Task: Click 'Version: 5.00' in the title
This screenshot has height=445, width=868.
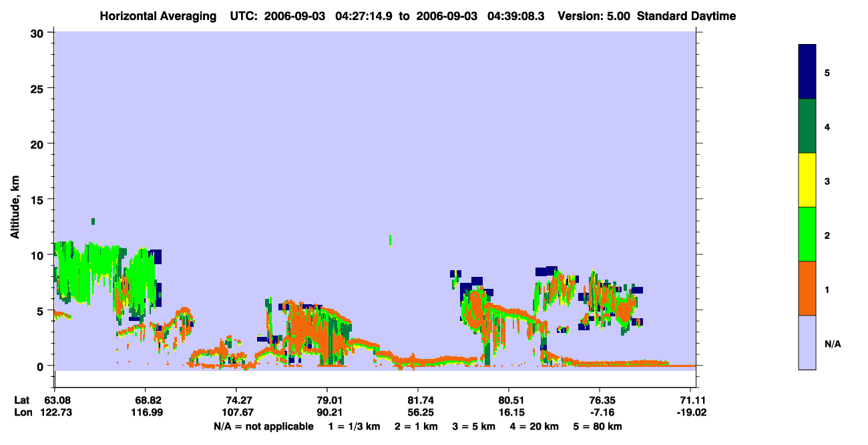Action: click(x=594, y=16)
